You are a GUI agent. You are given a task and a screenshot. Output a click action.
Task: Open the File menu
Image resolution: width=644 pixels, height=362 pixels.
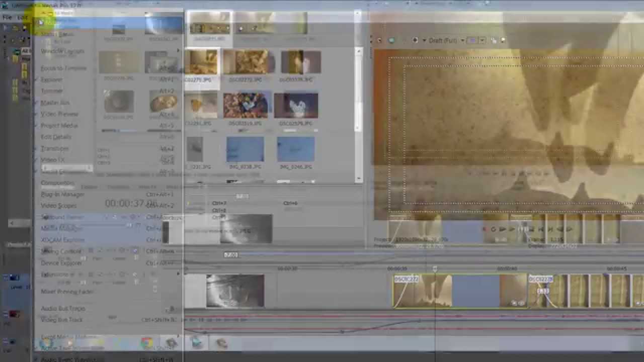pos(7,17)
